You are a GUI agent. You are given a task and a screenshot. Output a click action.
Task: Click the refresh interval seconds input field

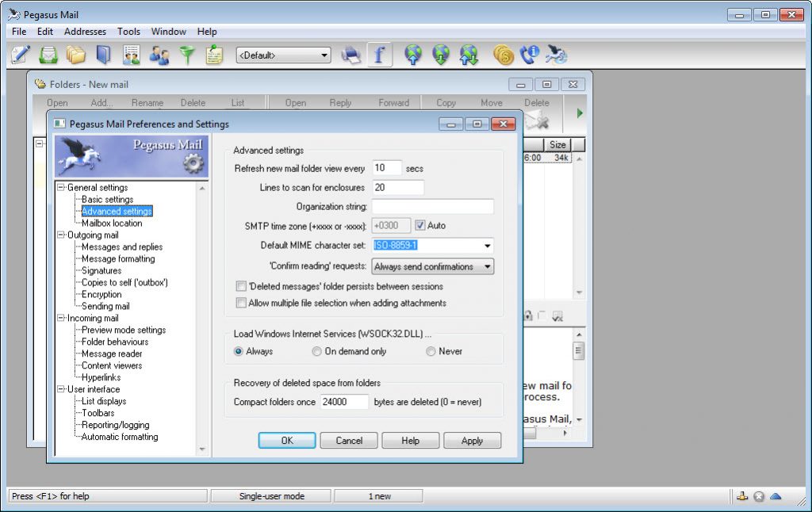coord(387,168)
